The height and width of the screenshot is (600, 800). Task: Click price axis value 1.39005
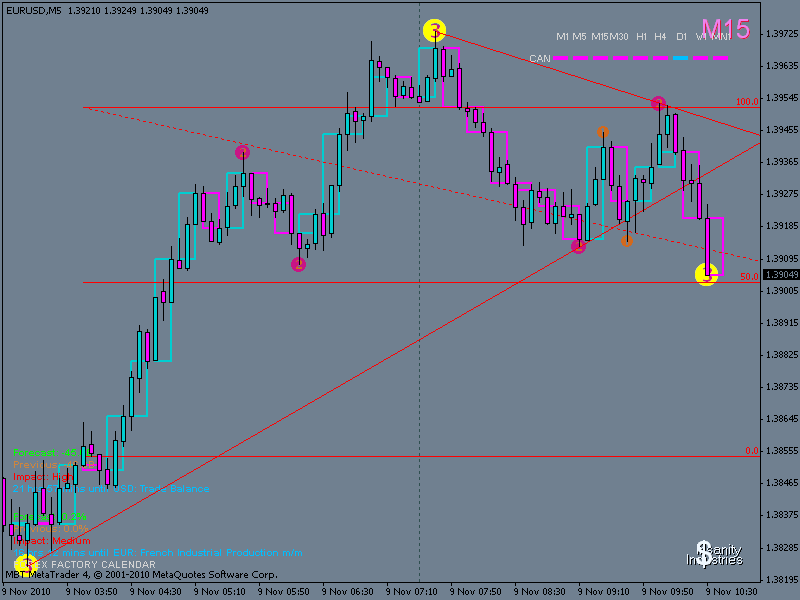pyautogui.click(x=781, y=290)
